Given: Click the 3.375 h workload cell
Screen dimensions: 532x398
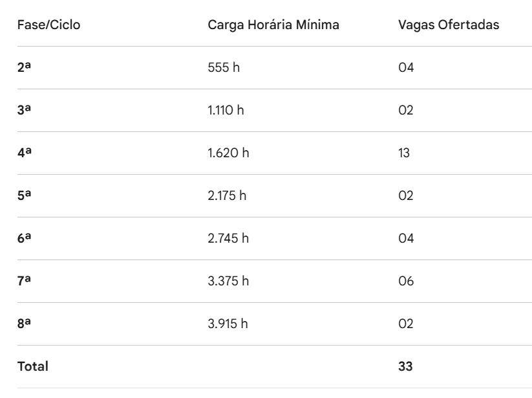Looking at the screenshot, I should pyautogui.click(x=228, y=281).
